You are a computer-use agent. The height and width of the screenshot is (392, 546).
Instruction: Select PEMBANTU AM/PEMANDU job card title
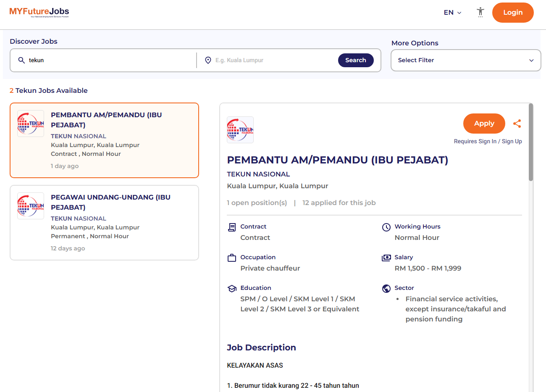point(106,120)
